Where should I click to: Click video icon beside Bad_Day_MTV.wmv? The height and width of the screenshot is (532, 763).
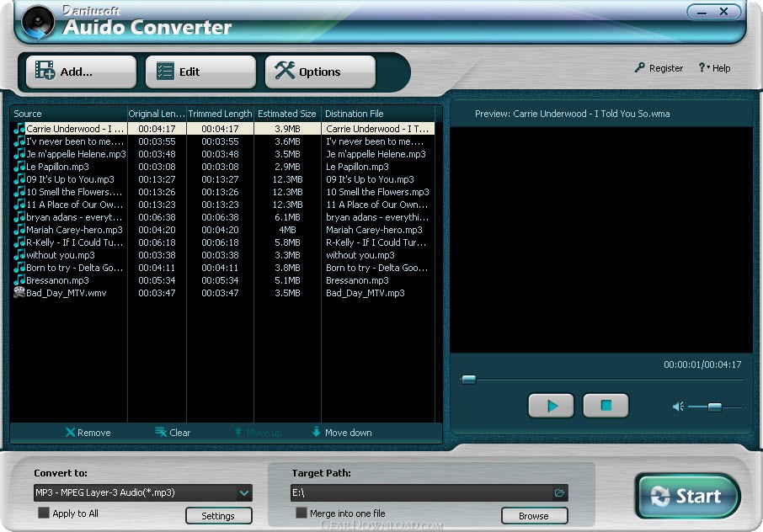pos(19,292)
